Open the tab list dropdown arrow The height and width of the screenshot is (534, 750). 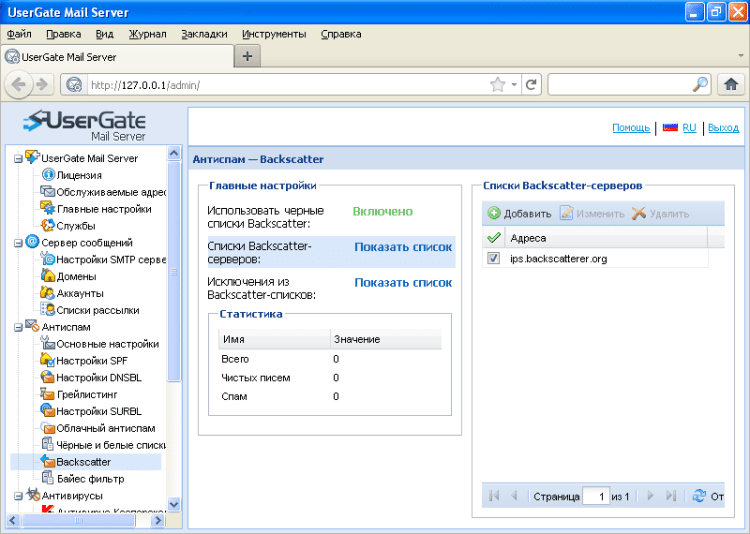741,56
